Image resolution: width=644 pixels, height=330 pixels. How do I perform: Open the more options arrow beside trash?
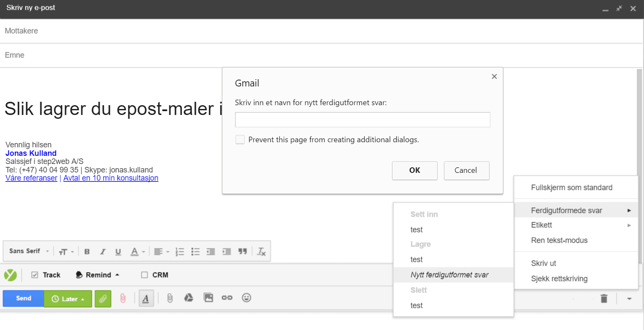tap(629, 298)
